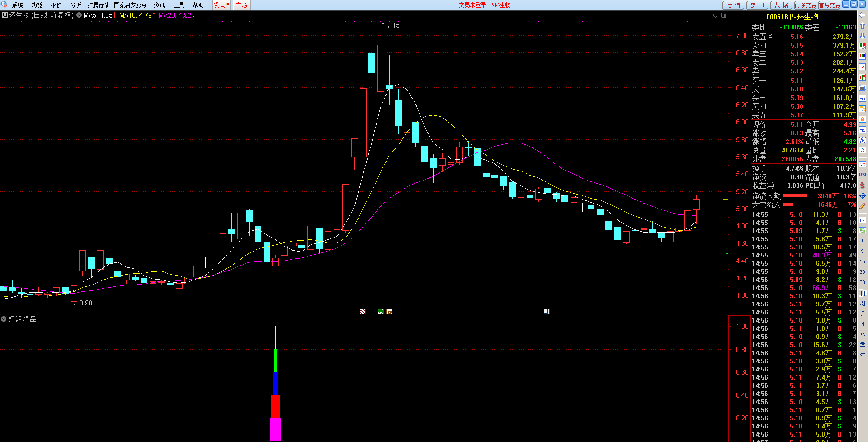Select the 60-minute period option
868x442 pixels.
(862, 282)
